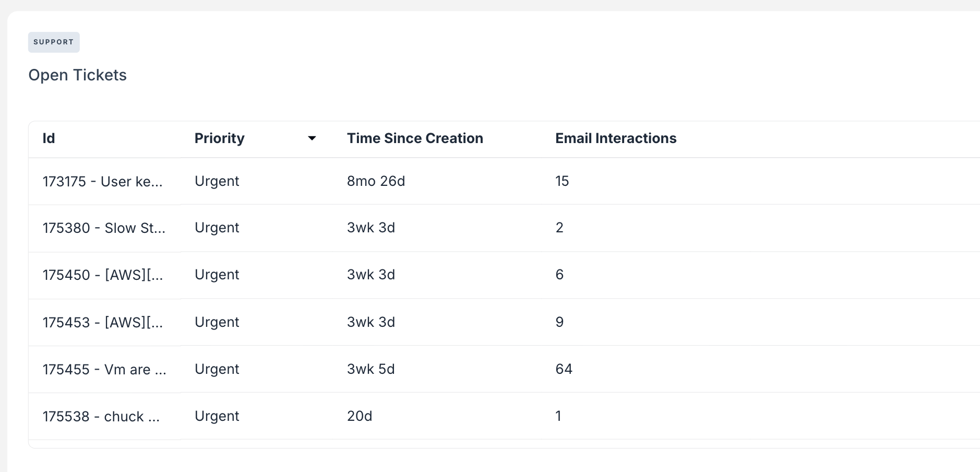
Task: Click the 8mo 26d creation time cell
Action: click(x=376, y=181)
